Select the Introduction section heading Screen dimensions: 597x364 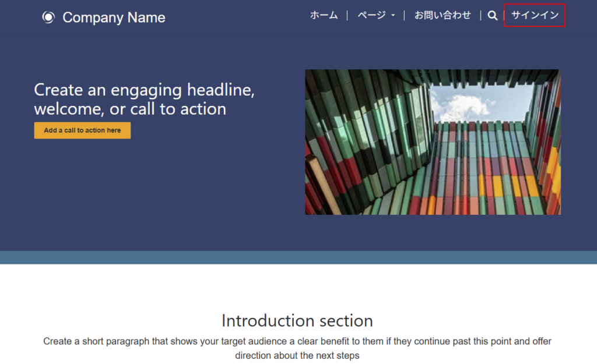click(297, 320)
